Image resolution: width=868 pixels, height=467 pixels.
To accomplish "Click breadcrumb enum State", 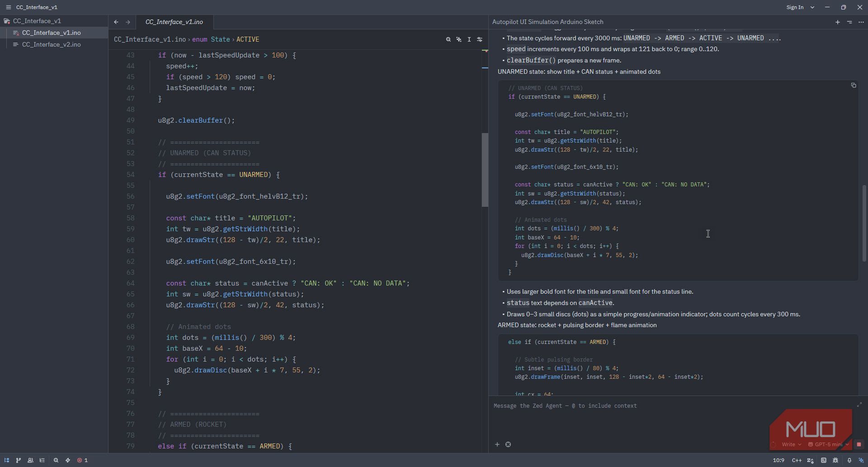I will pyautogui.click(x=211, y=39).
